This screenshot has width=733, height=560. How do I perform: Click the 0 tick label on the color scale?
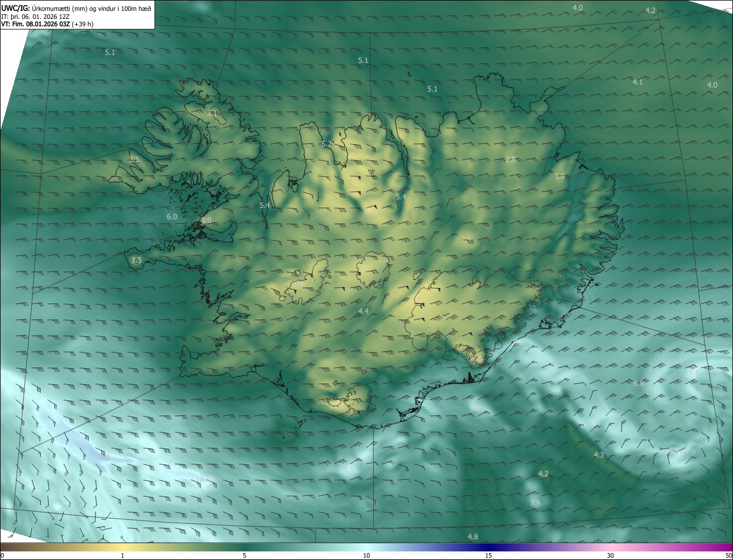(2, 555)
